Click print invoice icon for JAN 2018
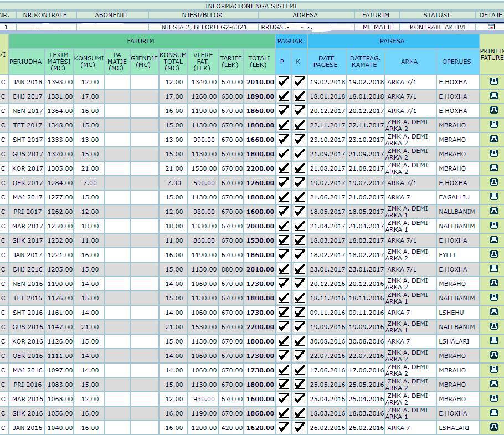This screenshot has height=435, width=504. (x=494, y=81)
